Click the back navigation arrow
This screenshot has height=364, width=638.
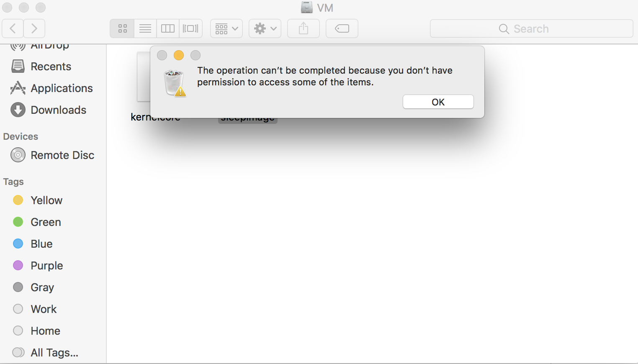click(x=13, y=28)
